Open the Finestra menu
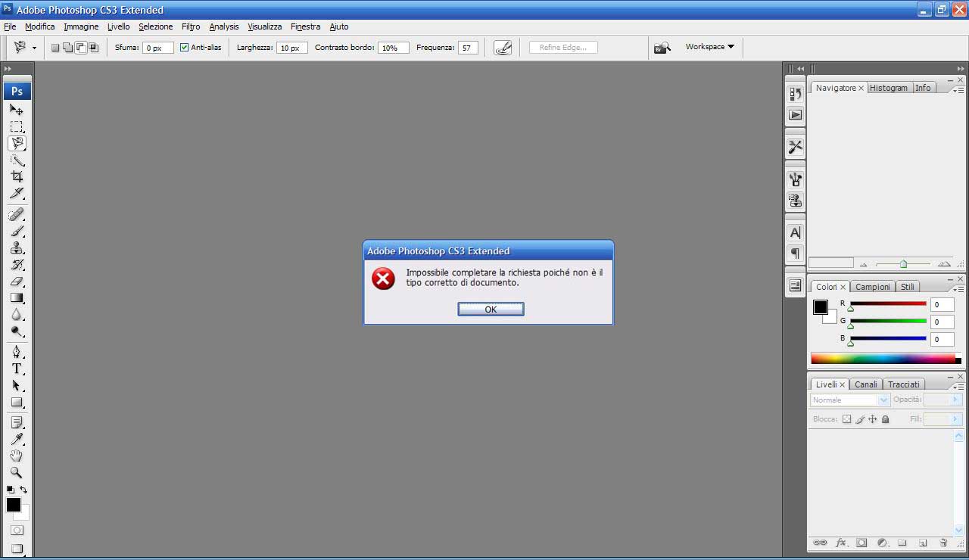 [x=305, y=26]
